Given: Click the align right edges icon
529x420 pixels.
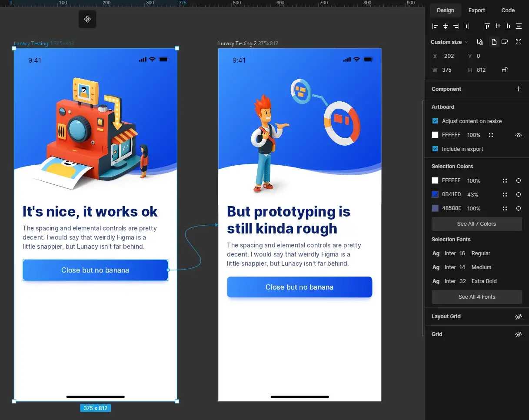Looking at the screenshot, I should pyautogui.click(x=456, y=27).
